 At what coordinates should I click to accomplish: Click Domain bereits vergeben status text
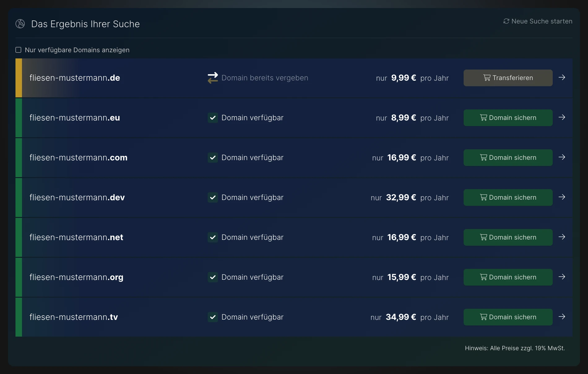(x=265, y=78)
